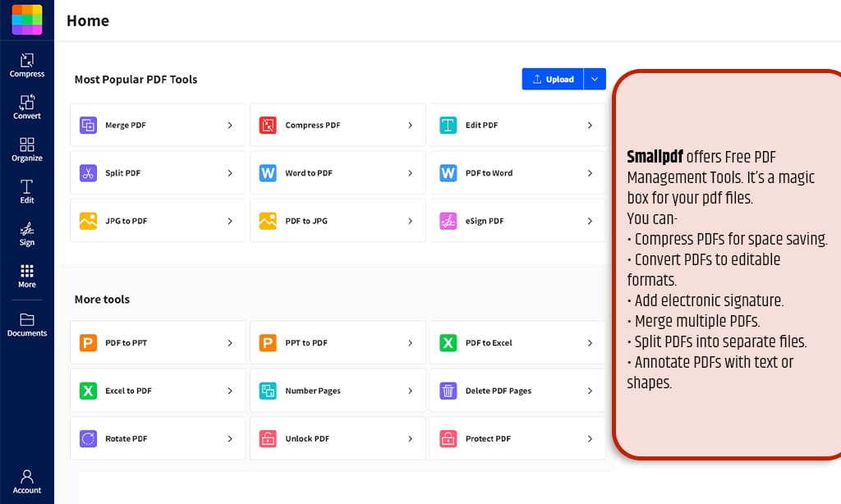This screenshot has width=841, height=504.
Task: Click the Protect PDF lock icon
Action: [x=448, y=438]
